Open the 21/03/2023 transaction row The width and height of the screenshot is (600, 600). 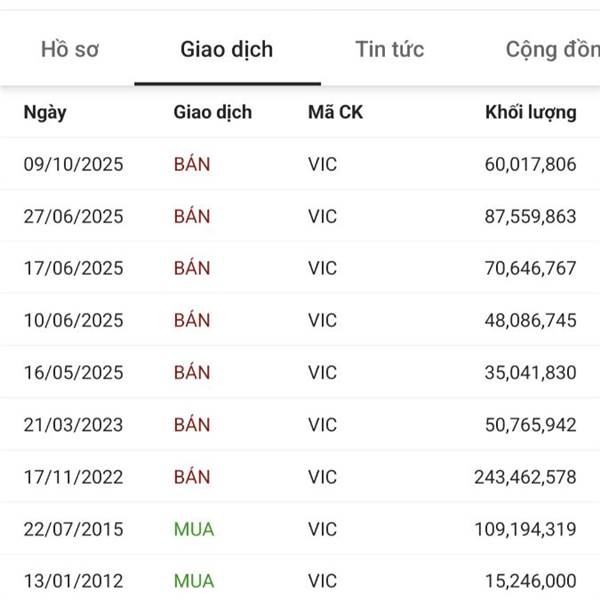(x=300, y=425)
